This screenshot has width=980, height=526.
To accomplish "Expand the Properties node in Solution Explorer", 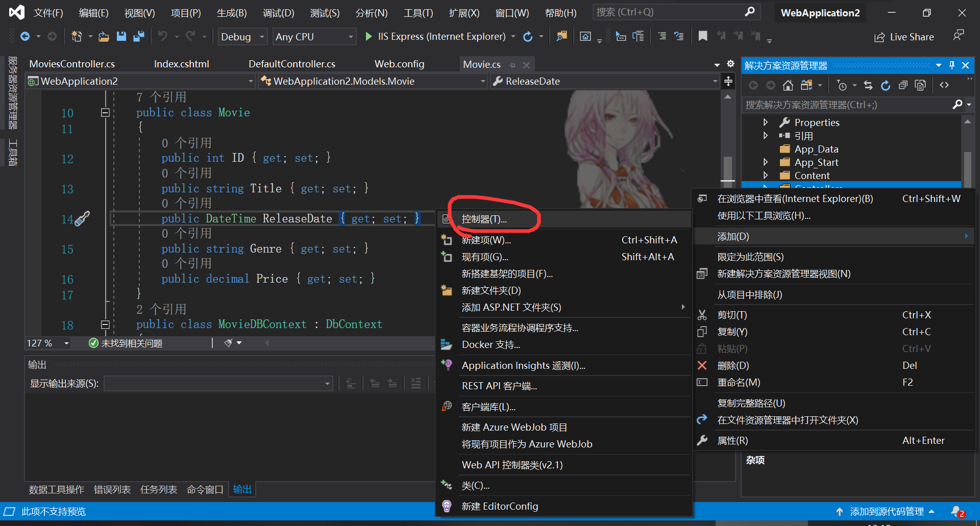I will pyautogui.click(x=766, y=122).
